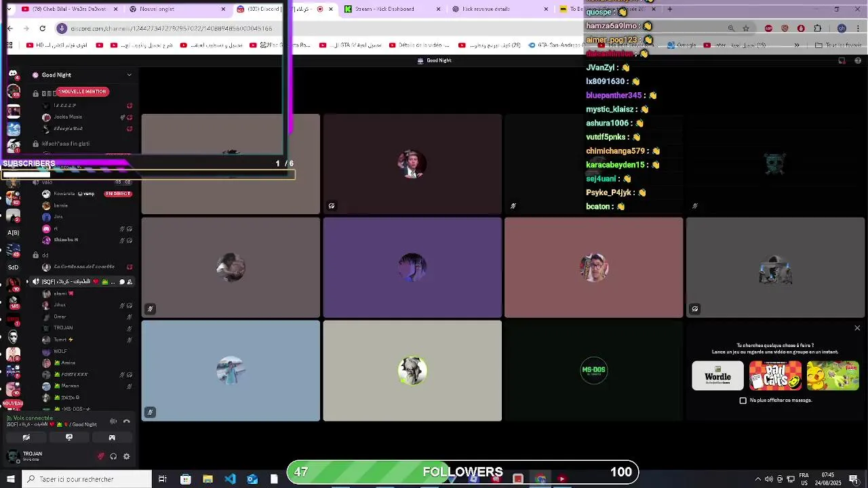The image size is (868, 488).
Task: Share your screen button
Action: [x=68, y=437]
